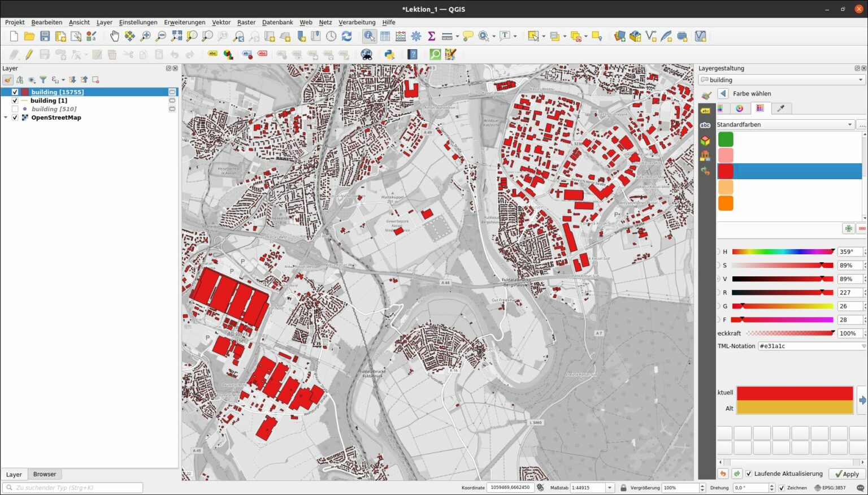Enable visibility of layer building [510]
The width and height of the screenshot is (868, 495).
15,108
